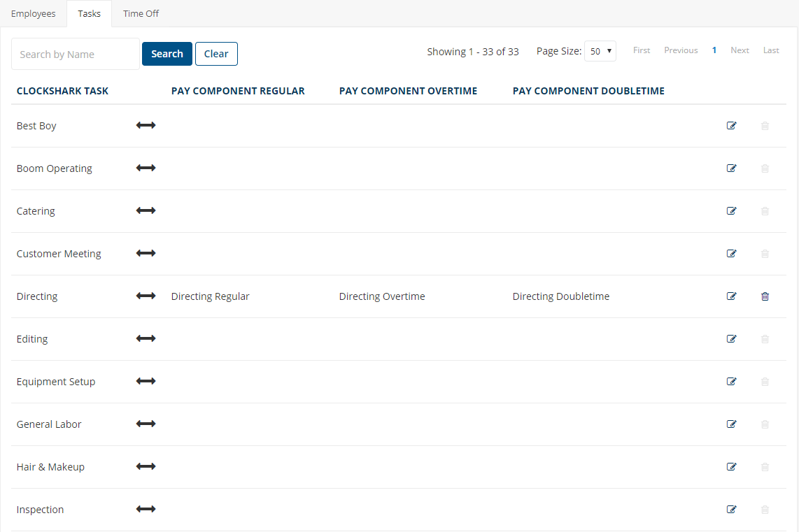Screen dimensions: 799x532
Task: Switch to the Time Off tab
Action: (140, 13)
